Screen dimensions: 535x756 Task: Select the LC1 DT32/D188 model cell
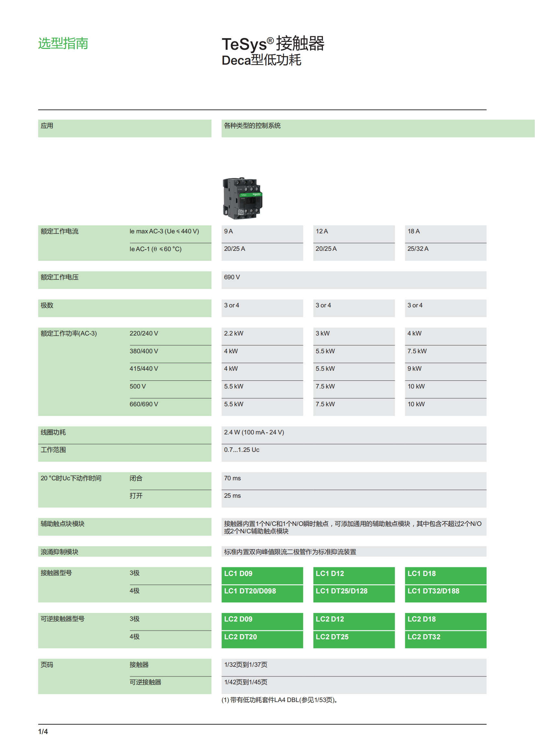(x=445, y=594)
